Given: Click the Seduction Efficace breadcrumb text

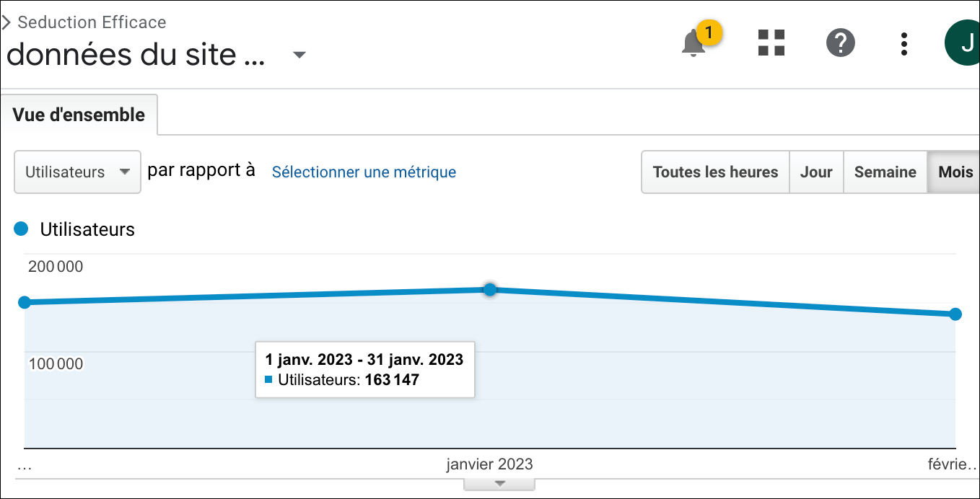Looking at the screenshot, I should [x=92, y=22].
